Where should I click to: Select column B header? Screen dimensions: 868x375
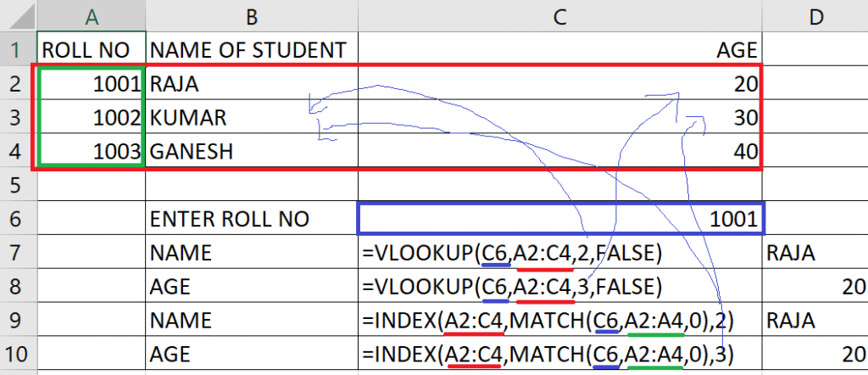click(x=252, y=17)
